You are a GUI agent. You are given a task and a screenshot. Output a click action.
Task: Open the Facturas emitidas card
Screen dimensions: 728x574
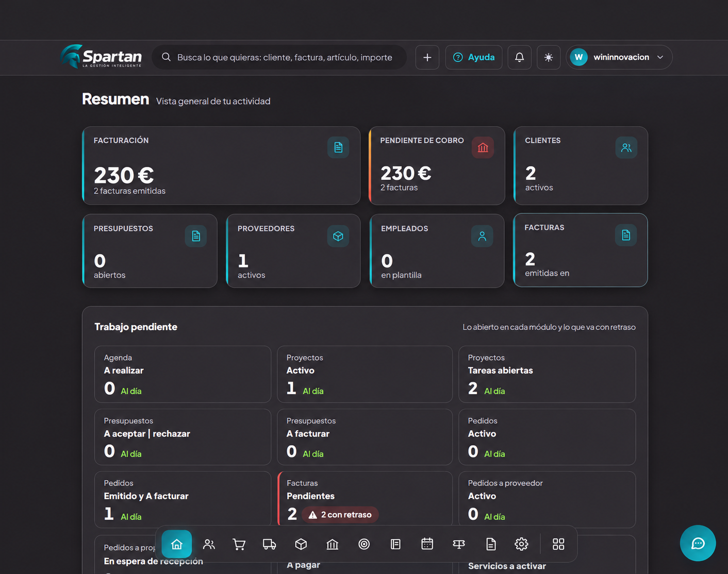point(581,250)
